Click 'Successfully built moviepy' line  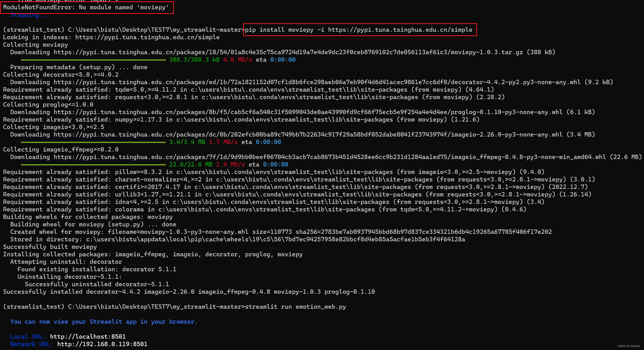point(50,247)
